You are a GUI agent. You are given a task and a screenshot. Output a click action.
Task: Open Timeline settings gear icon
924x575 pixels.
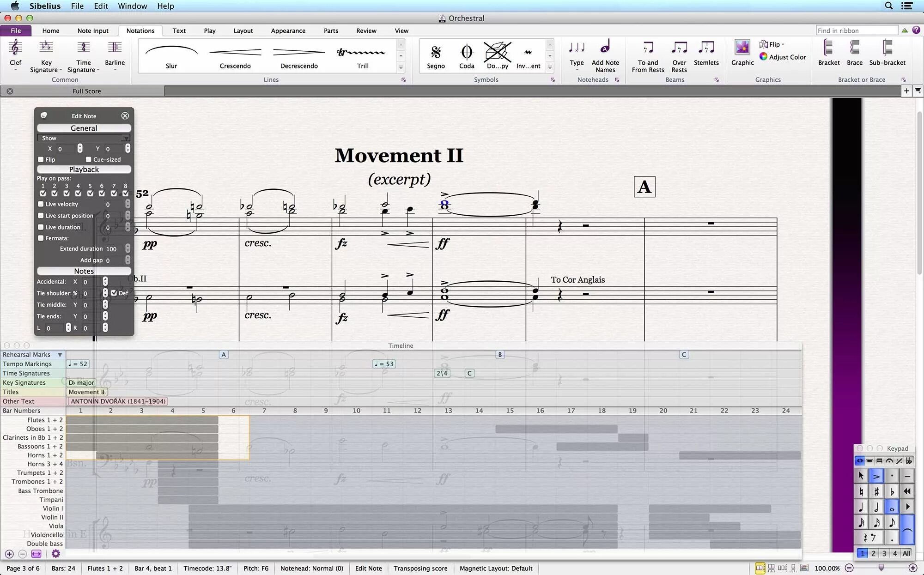tap(55, 553)
